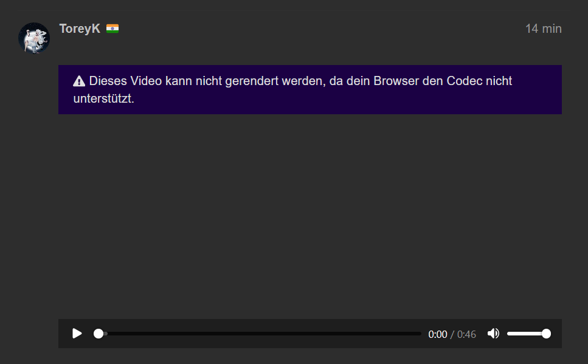Image resolution: width=588 pixels, height=364 pixels.
Task: Seek to the midpoint of the progress bar
Action: tap(260, 334)
